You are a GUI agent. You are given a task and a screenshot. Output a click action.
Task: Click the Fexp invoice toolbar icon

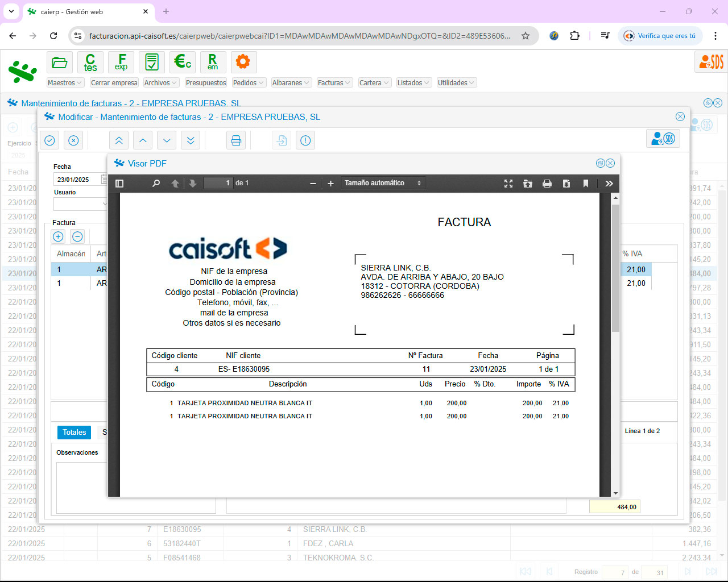click(x=121, y=62)
